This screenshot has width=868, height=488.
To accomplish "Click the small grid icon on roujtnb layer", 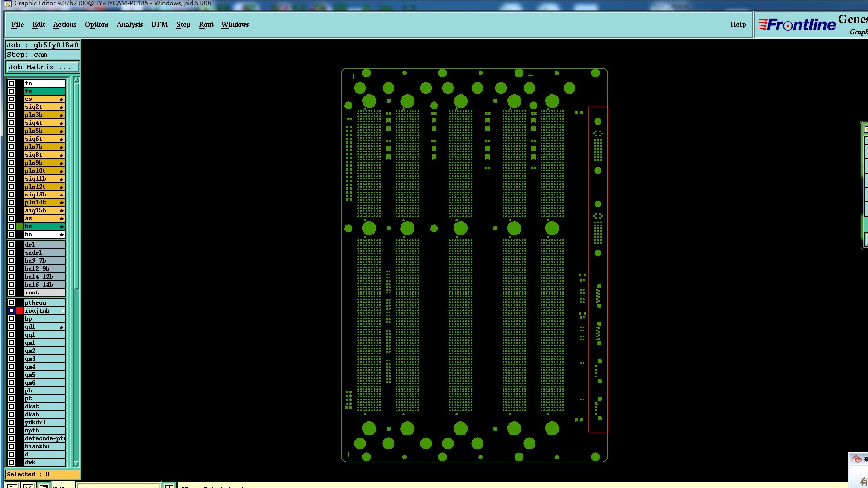I will [63, 311].
